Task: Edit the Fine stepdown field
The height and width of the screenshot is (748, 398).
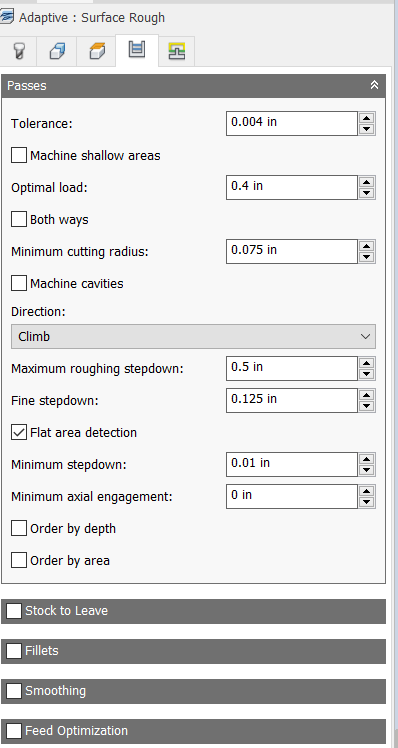Action: pos(292,400)
